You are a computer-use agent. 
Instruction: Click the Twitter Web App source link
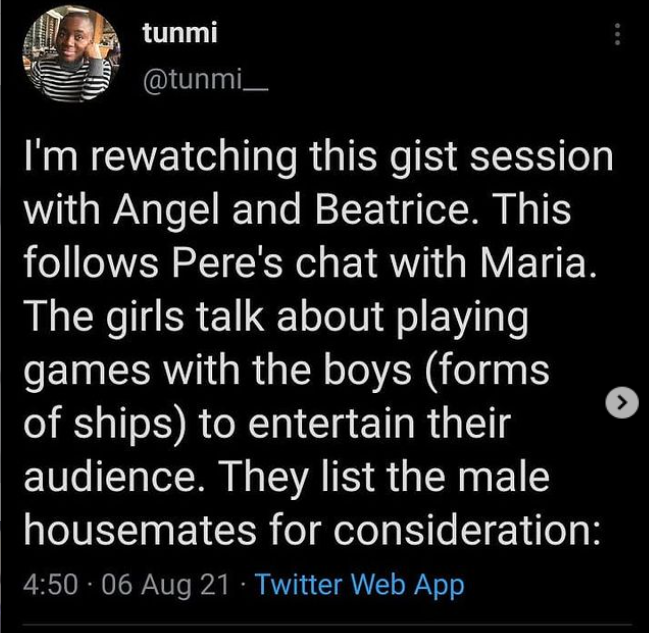click(x=359, y=585)
